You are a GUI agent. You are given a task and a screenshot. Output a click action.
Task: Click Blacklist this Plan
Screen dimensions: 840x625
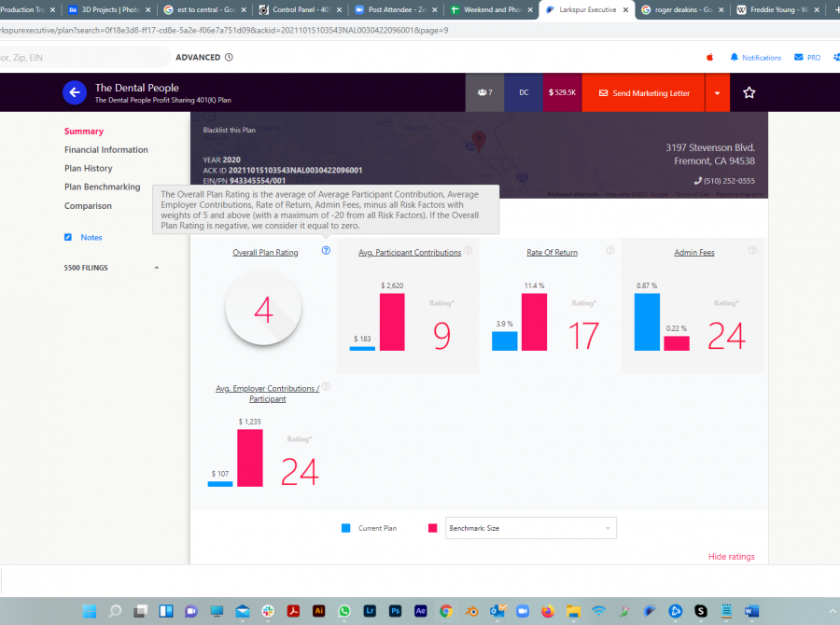tap(228, 131)
